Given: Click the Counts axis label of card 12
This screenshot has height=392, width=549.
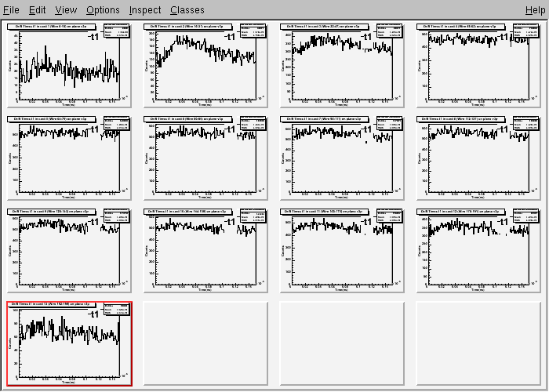Looking at the screenshot, I should pos(420,251).
